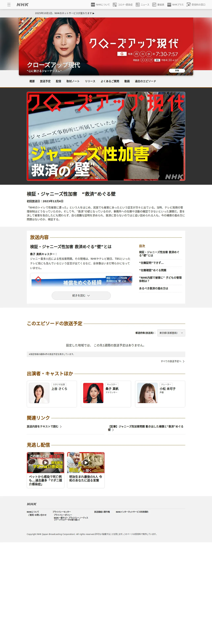The width and height of the screenshot is (212, 644).
Task: Jump to “NHK内部で被害に” 子どもの管理体制は？ in 目次
Action: pos(160,279)
